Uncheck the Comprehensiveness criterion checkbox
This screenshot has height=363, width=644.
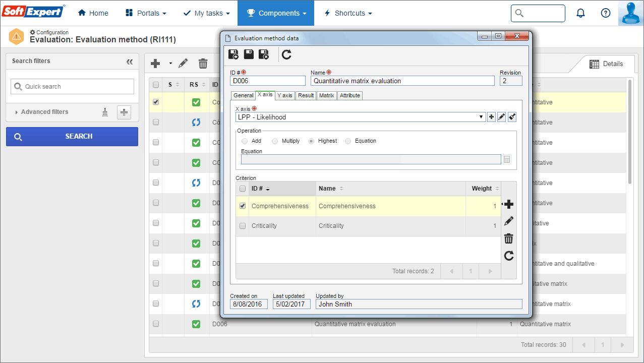pos(243,206)
